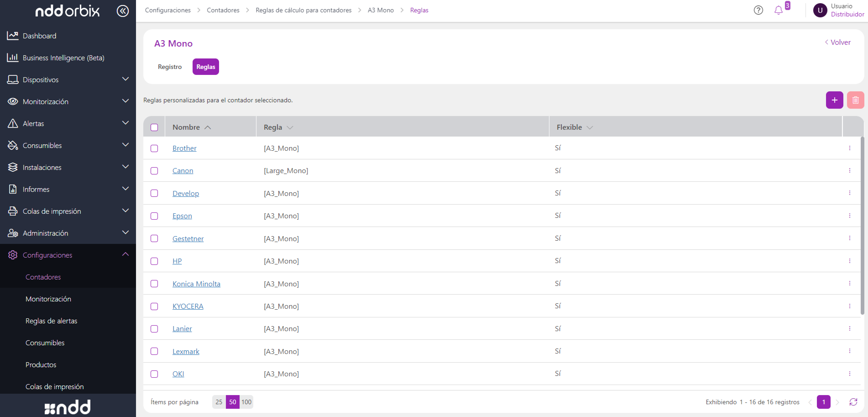868x417 pixels.
Task: Expand the Dispositivos menu chevron
Action: click(125, 79)
